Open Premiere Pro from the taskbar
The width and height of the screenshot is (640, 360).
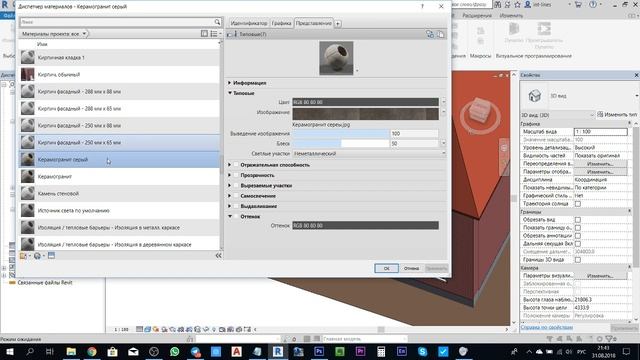point(360,351)
